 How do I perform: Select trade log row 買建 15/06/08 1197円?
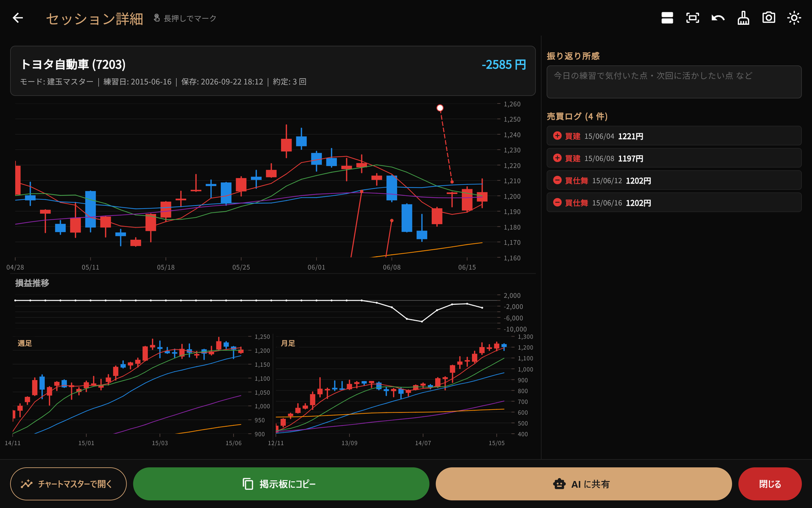(x=674, y=158)
